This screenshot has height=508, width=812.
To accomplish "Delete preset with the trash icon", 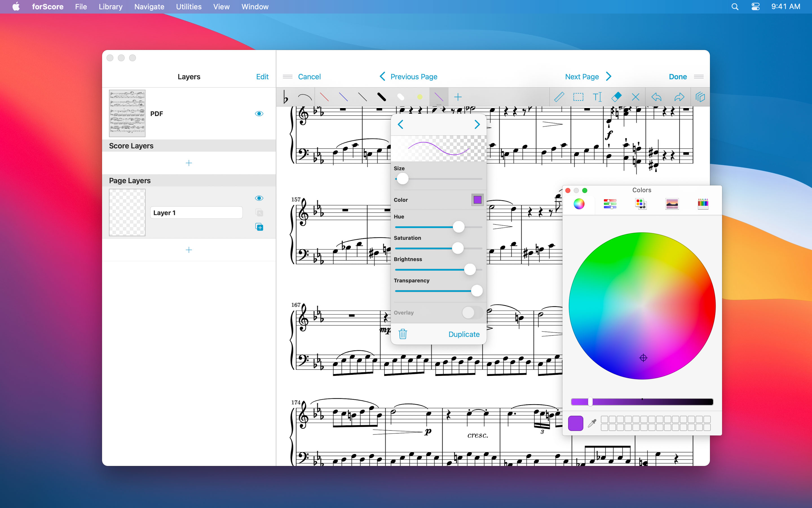I will coord(403,334).
